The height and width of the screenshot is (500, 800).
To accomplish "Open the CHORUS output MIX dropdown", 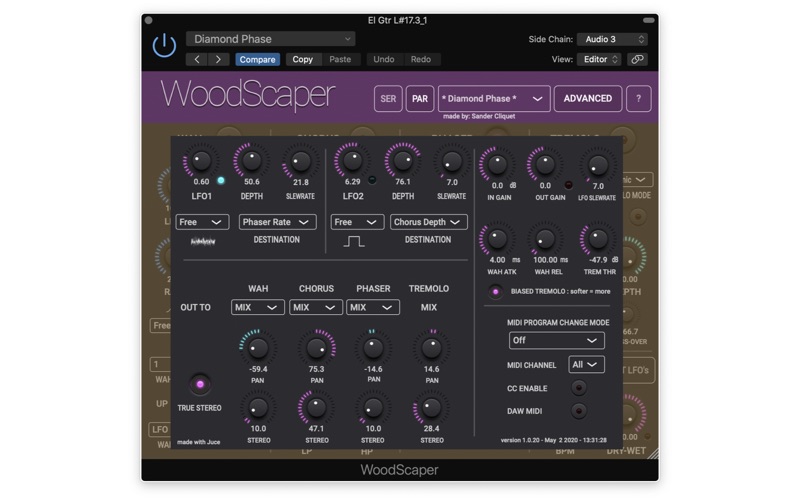I will (x=316, y=307).
